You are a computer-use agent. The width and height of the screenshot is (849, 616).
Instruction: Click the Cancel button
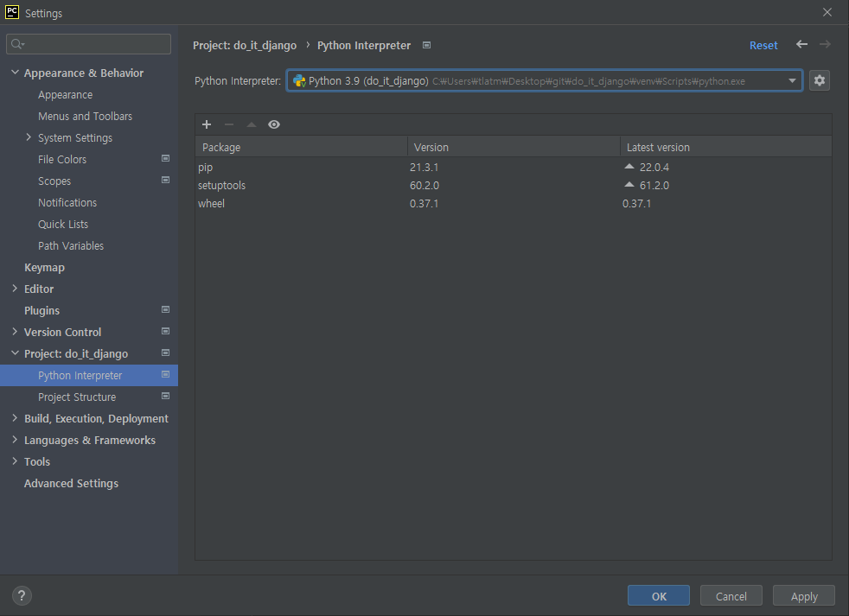tap(731, 595)
